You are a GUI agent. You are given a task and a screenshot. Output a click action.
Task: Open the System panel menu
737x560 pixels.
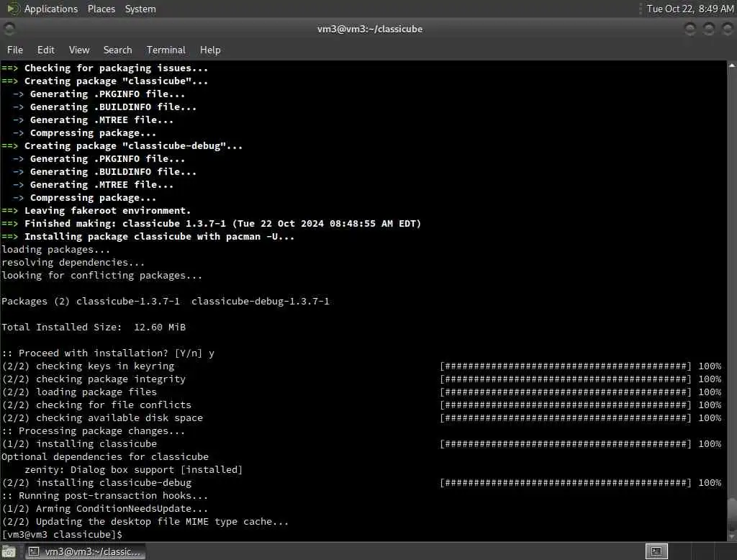140,9
